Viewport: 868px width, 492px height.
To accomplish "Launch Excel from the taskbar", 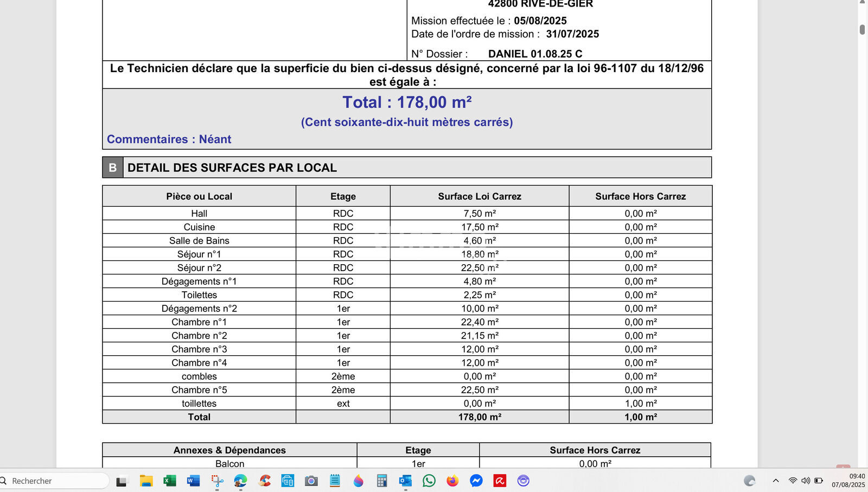I will [x=170, y=481].
